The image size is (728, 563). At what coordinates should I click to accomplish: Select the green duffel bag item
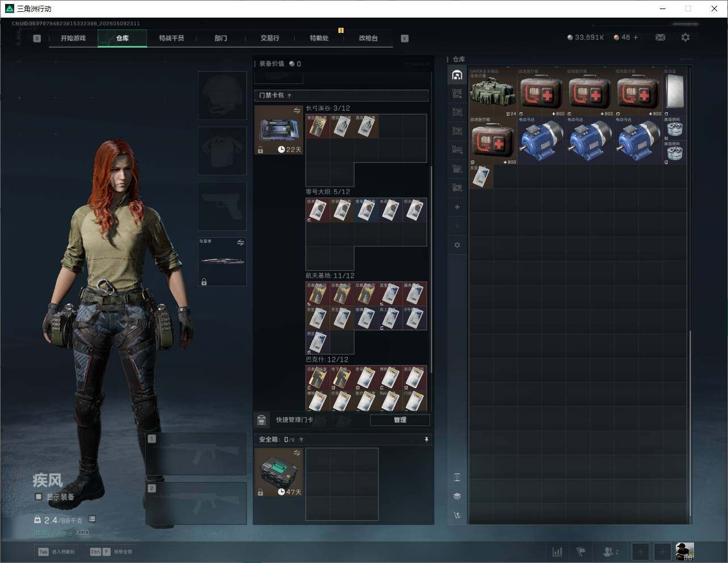493,92
